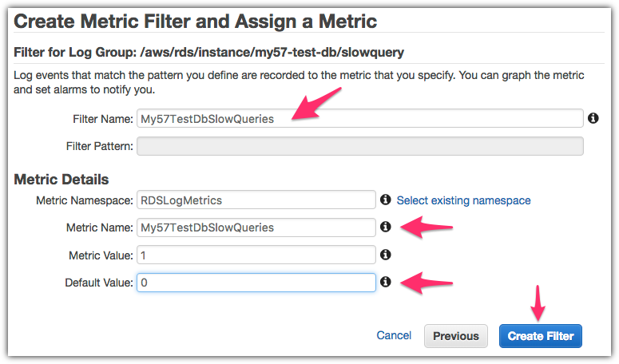Click the 'Filter Name:' label text
This screenshot has height=364, width=619.
coord(101,119)
